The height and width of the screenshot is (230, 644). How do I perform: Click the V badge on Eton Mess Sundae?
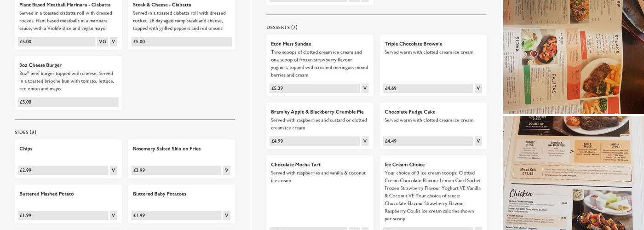pyautogui.click(x=365, y=88)
